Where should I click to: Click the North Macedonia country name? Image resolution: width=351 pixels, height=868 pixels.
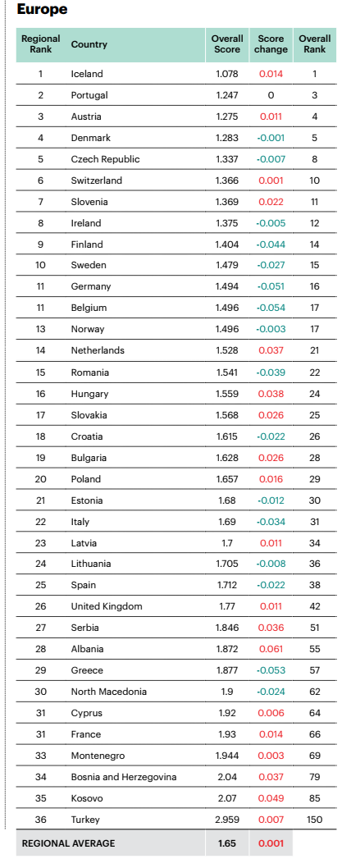coord(108,692)
